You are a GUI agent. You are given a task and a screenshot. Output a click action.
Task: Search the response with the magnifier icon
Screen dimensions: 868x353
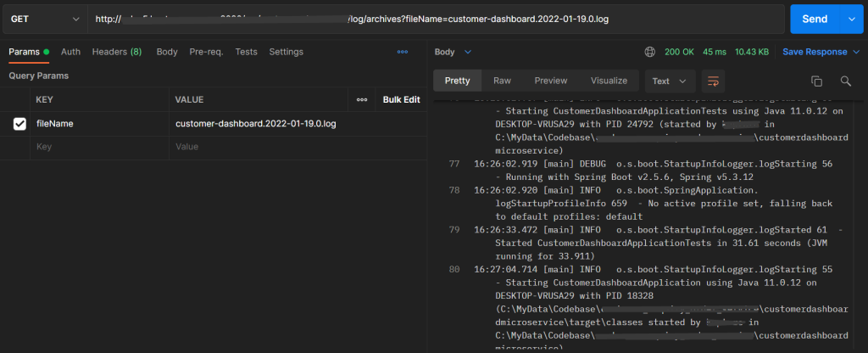(845, 81)
